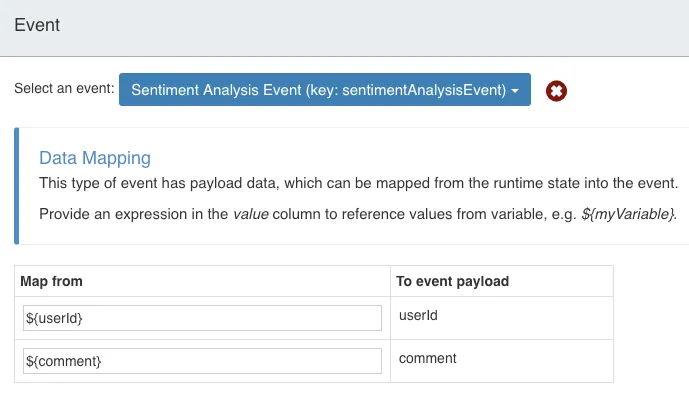The image size is (689, 413).
Task: Select the Map from column header
Action: point(51,281)
